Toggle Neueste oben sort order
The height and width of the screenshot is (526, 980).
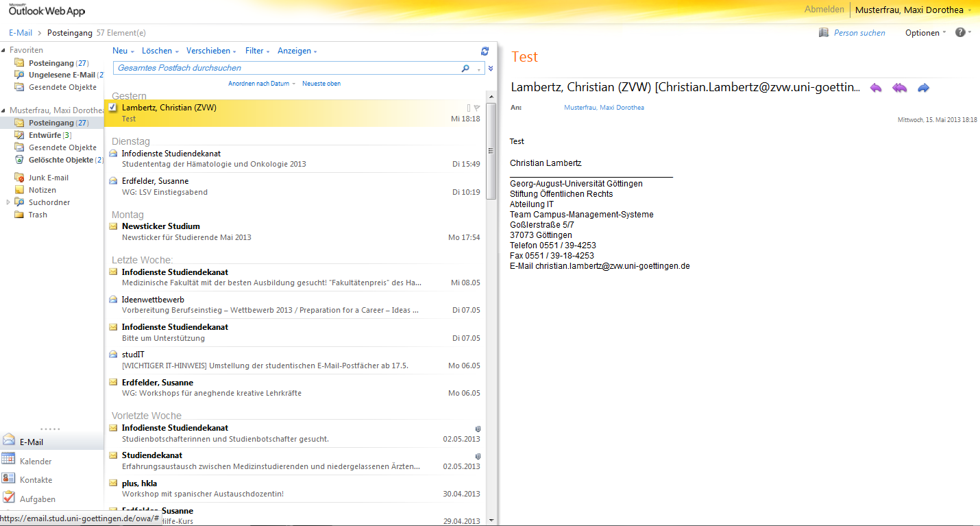click(x=321, y=84)
